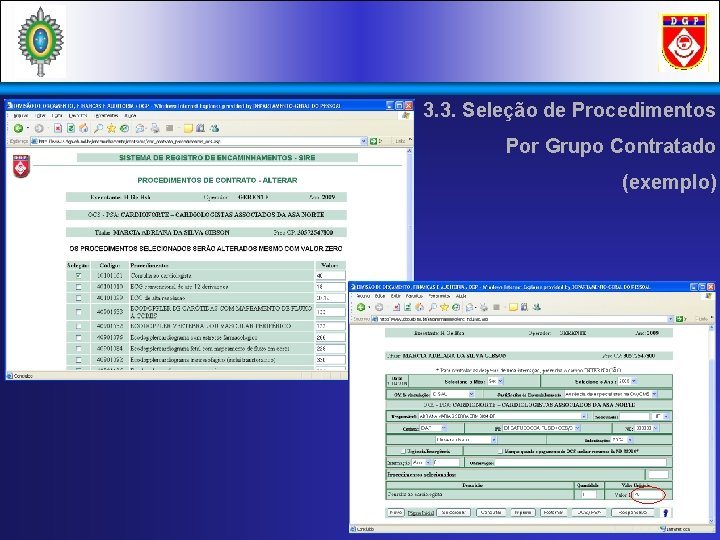Open History icon in left browser toolbar
Screen dimensions: 720x540
point(124,129)
